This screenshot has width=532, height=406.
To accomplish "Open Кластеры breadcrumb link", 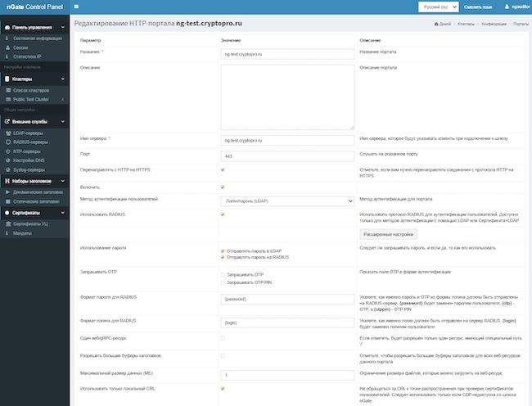I will click(467, 24).
